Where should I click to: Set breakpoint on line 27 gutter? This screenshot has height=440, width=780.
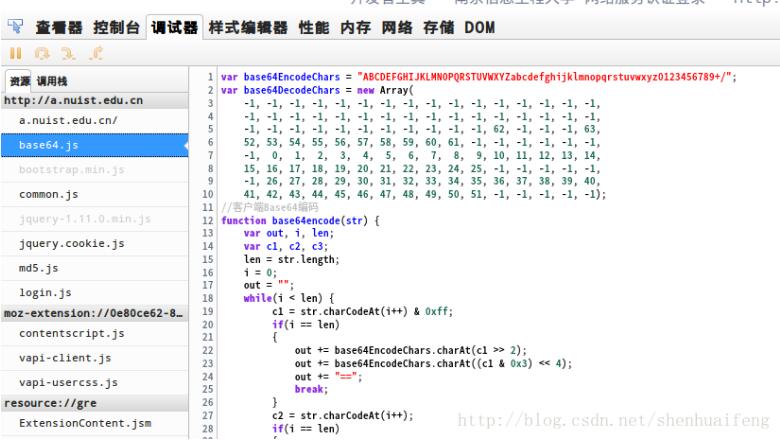(208, 415)
